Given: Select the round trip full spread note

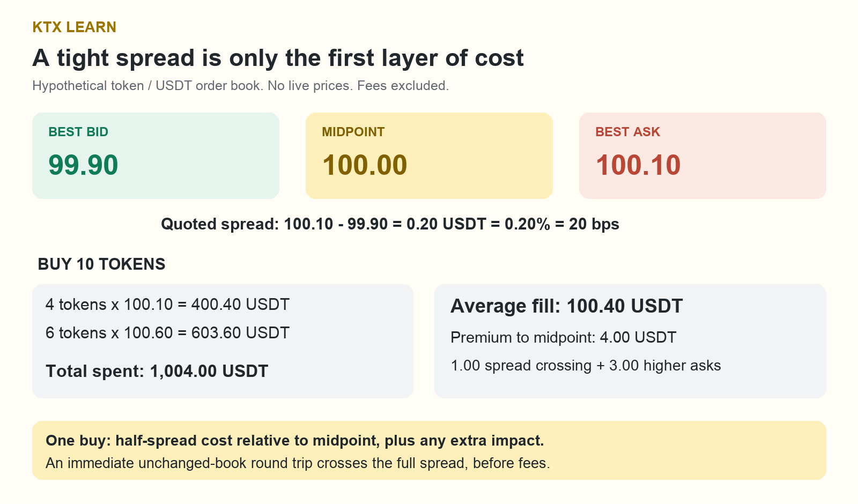Looking at the screenshot, I should (x=298, y=463).
